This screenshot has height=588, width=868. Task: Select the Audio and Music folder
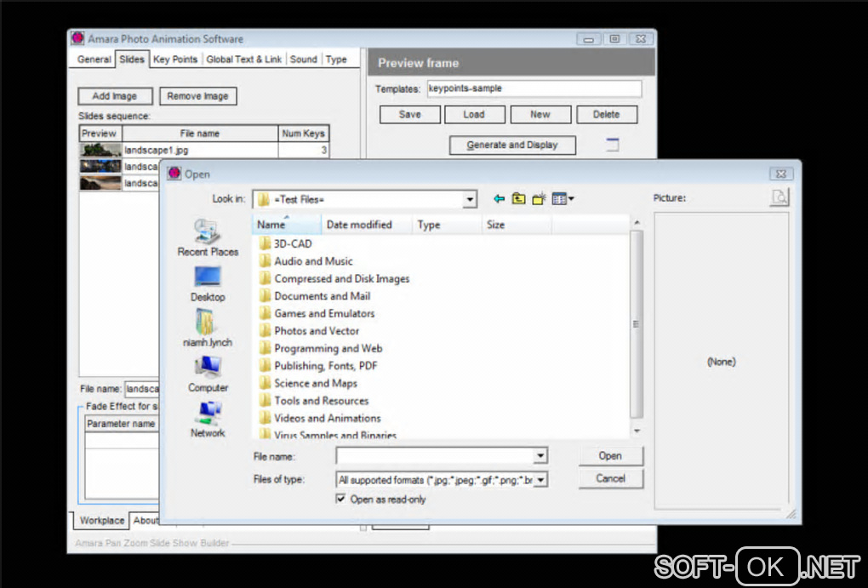click(x=306, y=260)
